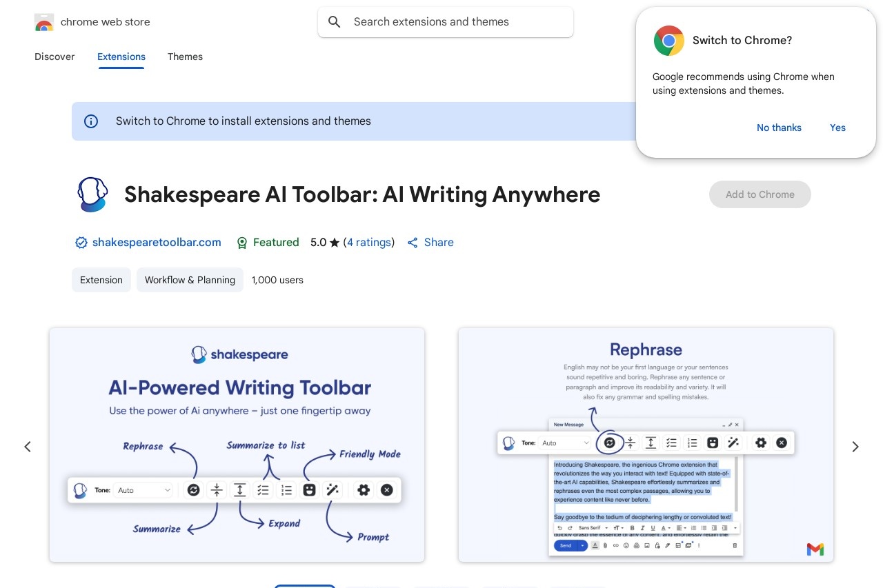Click the verified badge beside shakespearetoolbar.com
This screenshot has height=588, width=883.
pos(81,243)
